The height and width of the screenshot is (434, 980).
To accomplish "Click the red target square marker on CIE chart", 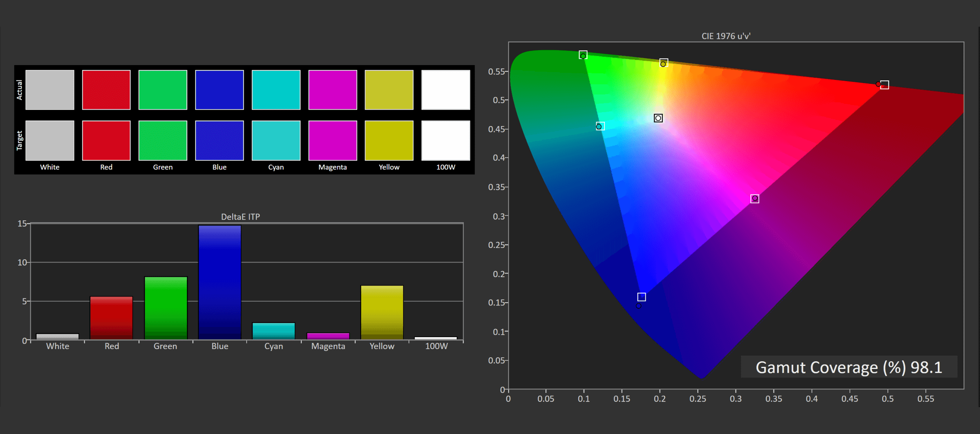I will pos(884,85).
